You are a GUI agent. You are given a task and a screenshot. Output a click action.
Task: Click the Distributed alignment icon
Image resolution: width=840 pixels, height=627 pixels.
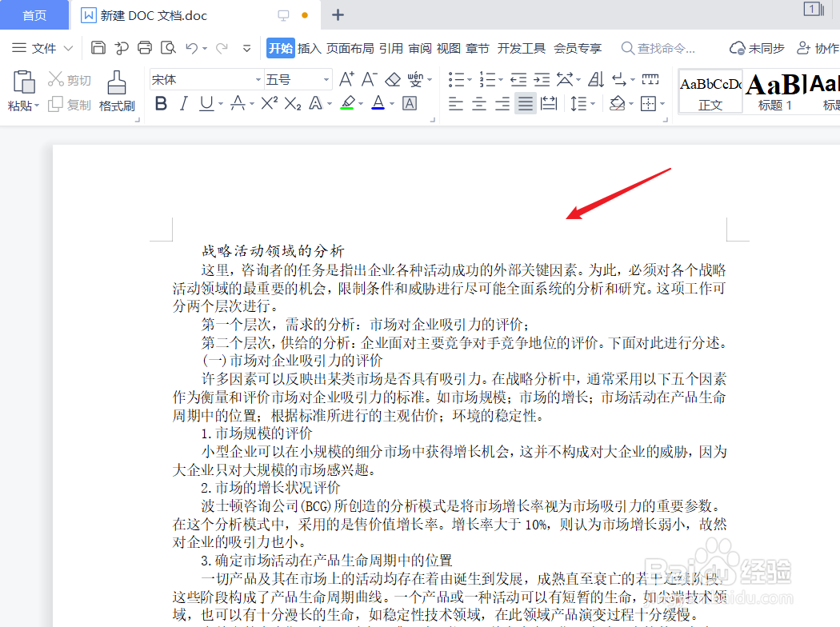[x=549, y=103]
